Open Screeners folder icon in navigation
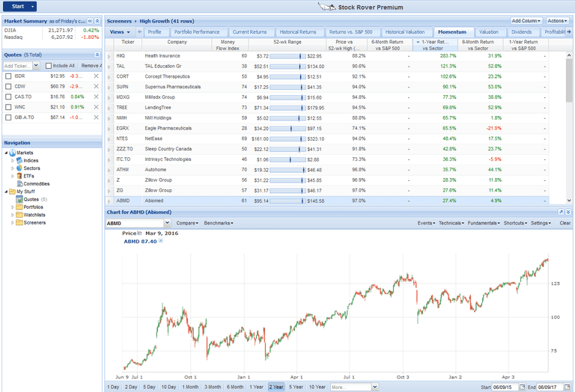The height and width of the screenshot is (392, 575). (x=19, y=222)
